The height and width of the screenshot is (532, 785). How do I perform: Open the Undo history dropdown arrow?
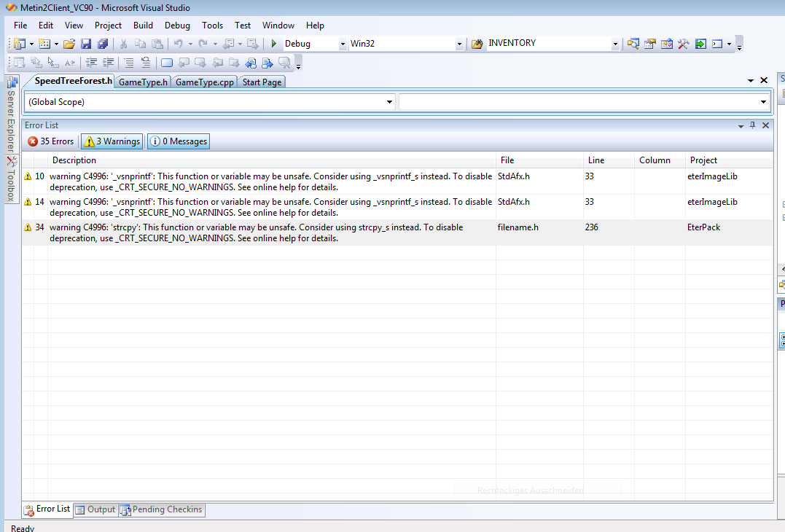click(190, 44)
